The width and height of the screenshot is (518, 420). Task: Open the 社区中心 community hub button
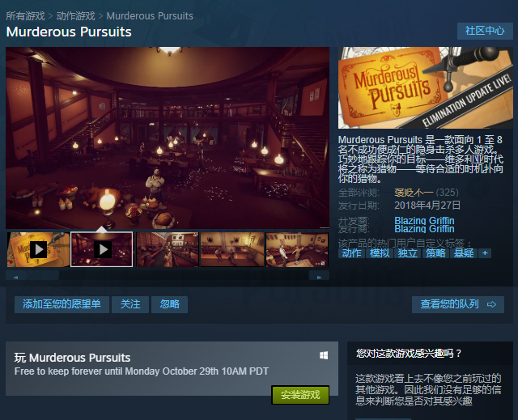(485, 31)
